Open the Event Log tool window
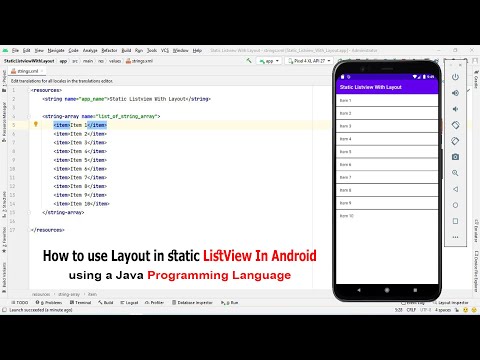This screenshot has height=360, width=480. pos(413,303)
